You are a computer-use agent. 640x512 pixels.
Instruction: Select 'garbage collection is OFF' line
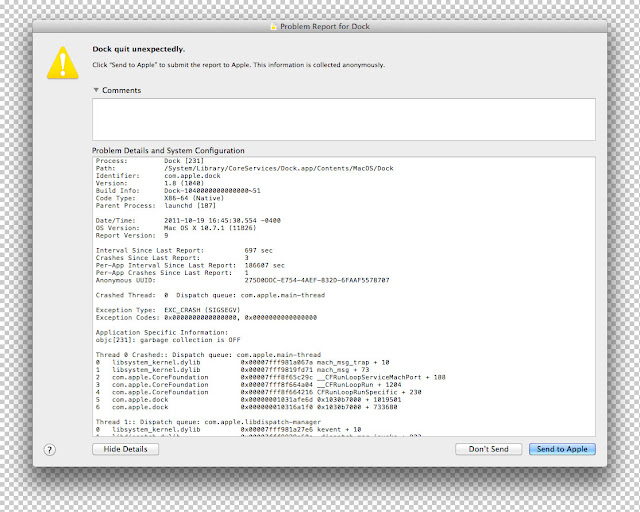[168, 340]
